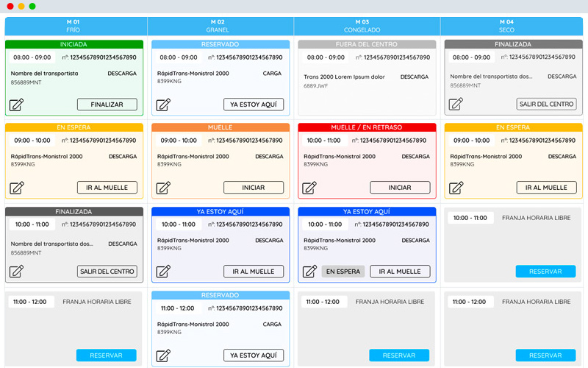The height and width of the screenshot is (368, 588).
Task: Click FRANJA HORARIA LIBRE in M 01 11:00 slot
Action: pyautogui.click(x=97, y=302)
